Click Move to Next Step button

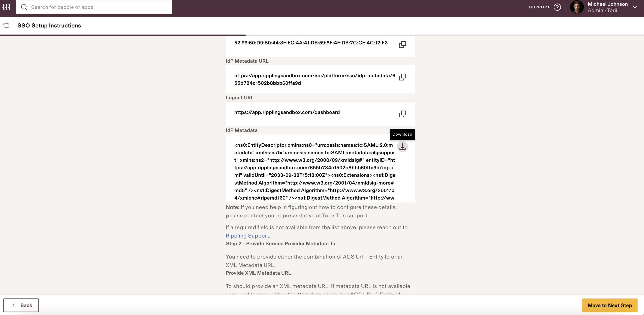610,305
